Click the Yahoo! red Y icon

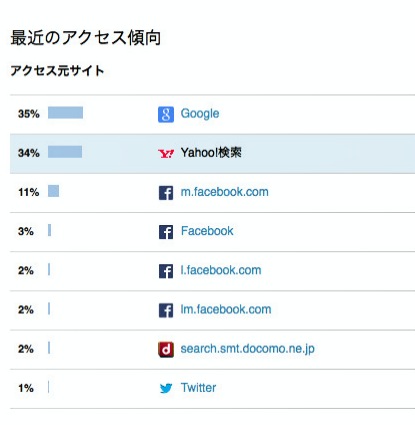pyautogui.click(x=166, y=154)
